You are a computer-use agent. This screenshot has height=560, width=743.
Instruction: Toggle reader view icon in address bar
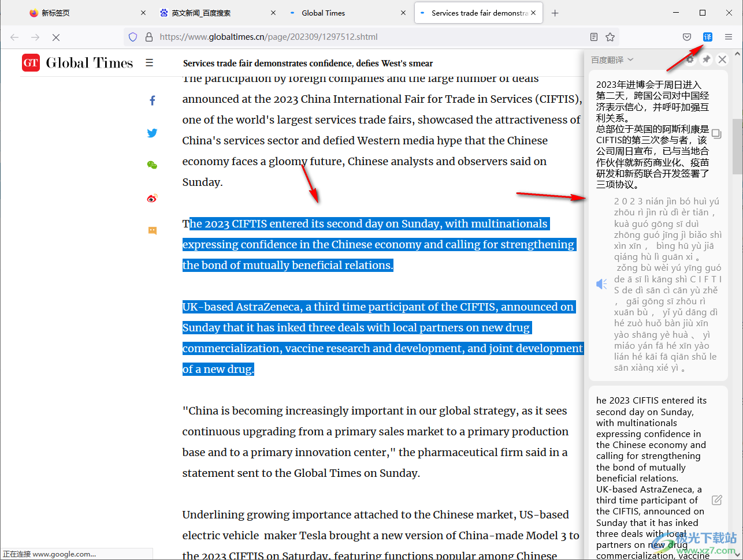click(594, 37)
